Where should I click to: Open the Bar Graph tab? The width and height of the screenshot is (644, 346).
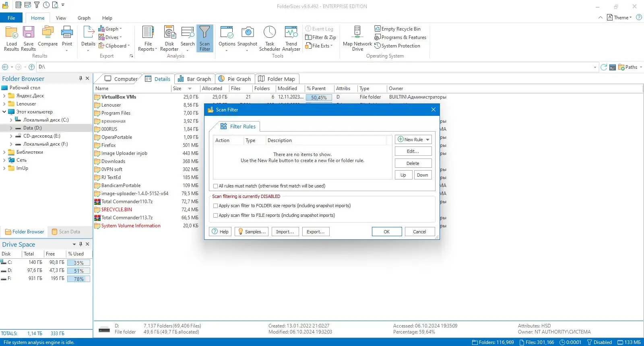tap(194, 79)
